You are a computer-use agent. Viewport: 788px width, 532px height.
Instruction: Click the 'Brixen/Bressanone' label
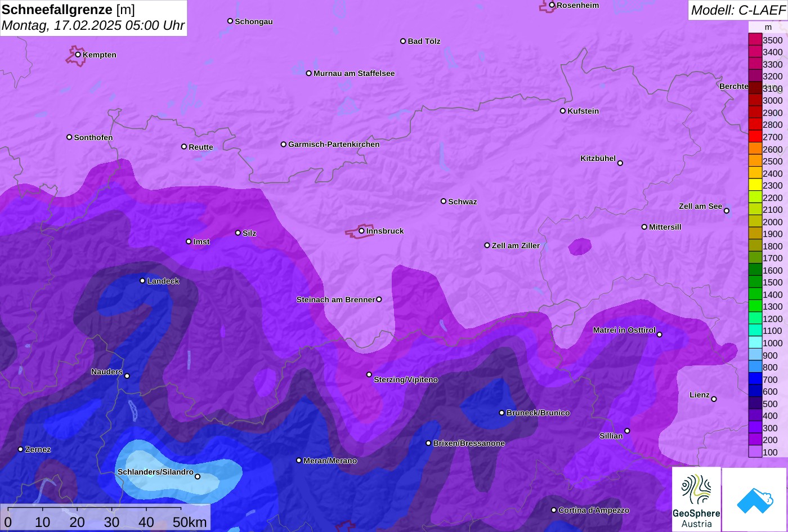point(469,443)
